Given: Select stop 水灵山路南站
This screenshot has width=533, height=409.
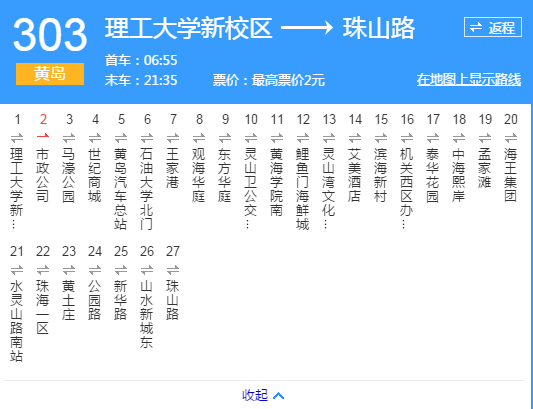Looking at the screenshot, I should [16, 321].
